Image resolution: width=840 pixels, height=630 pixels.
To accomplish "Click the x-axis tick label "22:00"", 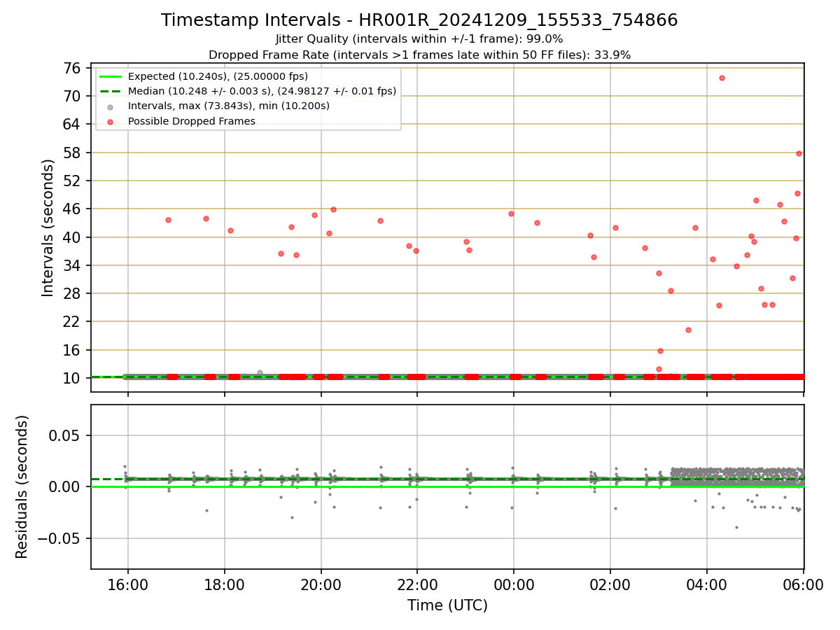I will pyautogui.click(x=417, y=585).
